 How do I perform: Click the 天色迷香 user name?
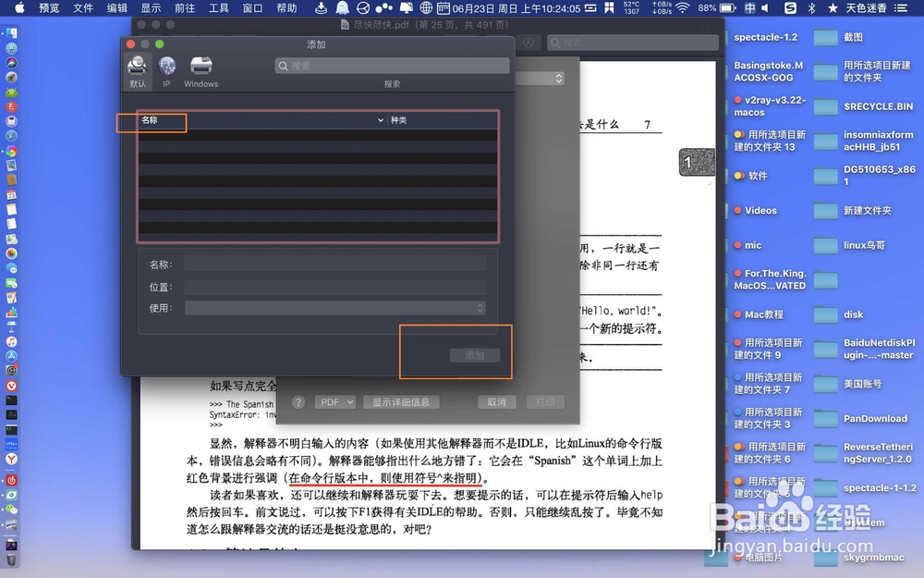coord(867,7)
